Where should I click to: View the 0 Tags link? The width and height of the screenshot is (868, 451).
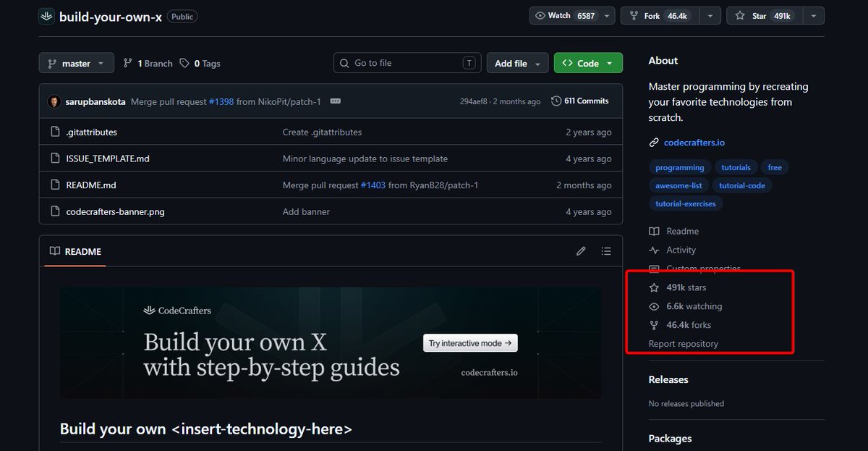[200, 63]
